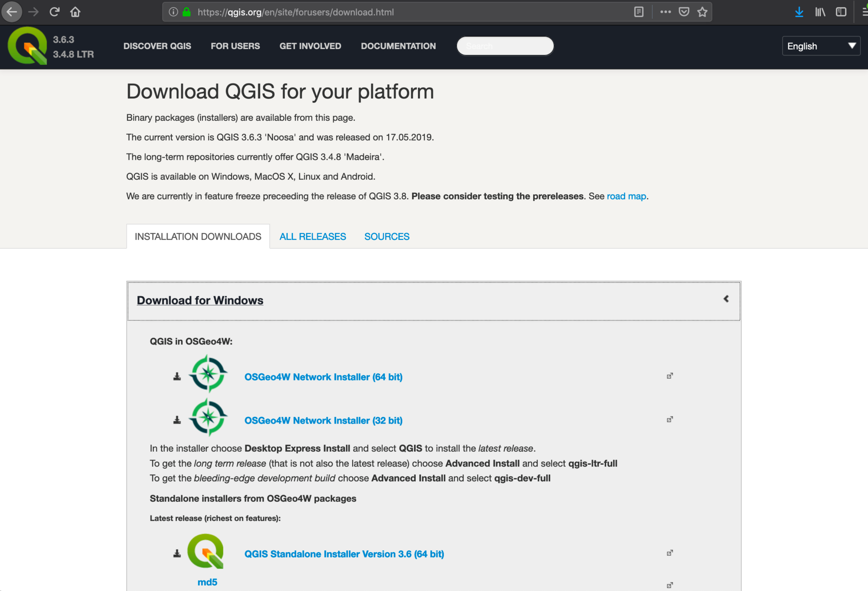Collapse the Download for Windows section arrow

click(726, 299)
